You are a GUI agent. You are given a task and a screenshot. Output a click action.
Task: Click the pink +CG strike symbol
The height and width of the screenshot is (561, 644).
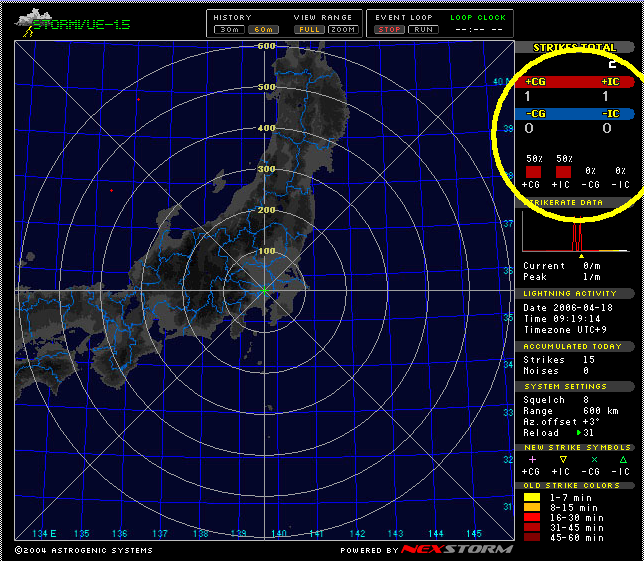[532, 458]
